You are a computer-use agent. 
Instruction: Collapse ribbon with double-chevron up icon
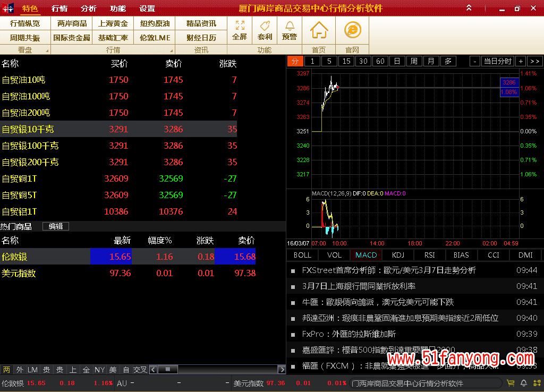tap(469, 7)
